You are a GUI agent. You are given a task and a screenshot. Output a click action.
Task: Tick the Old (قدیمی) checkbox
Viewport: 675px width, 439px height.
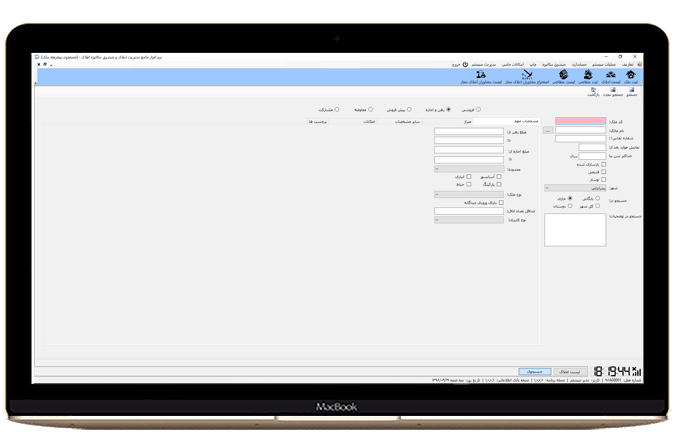click(x=604, y=172)
